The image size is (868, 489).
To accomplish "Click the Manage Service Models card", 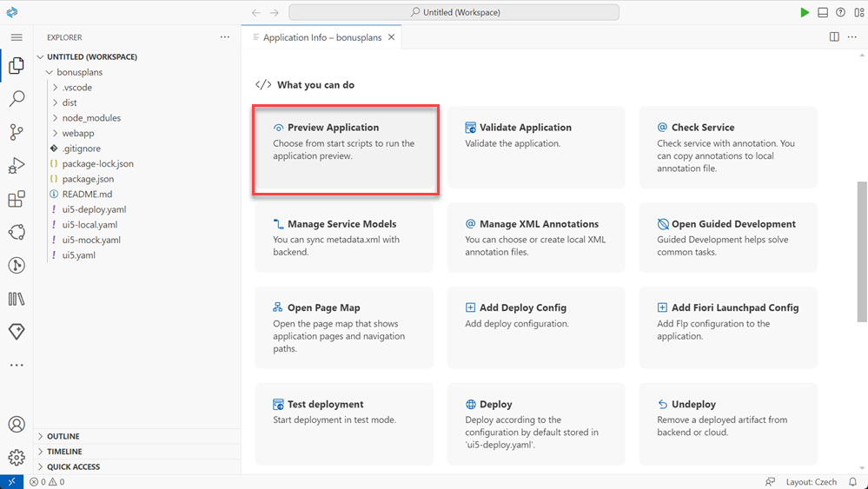I will (344, 237).
